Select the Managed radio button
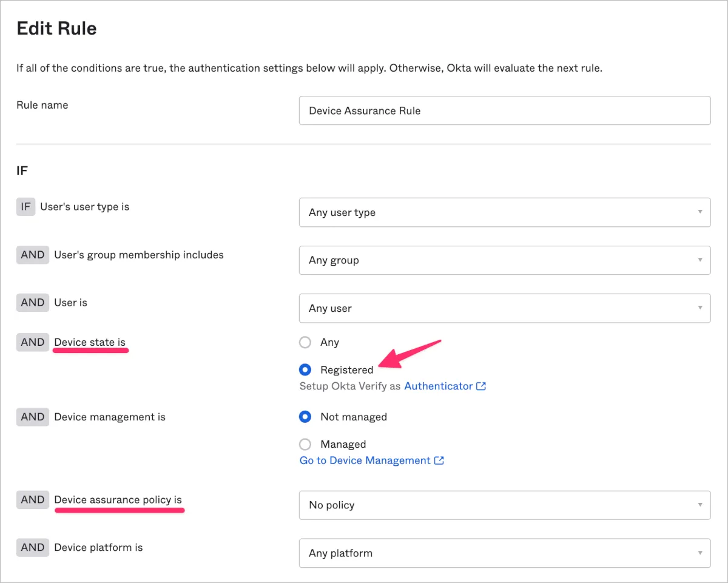 [305, 444]
